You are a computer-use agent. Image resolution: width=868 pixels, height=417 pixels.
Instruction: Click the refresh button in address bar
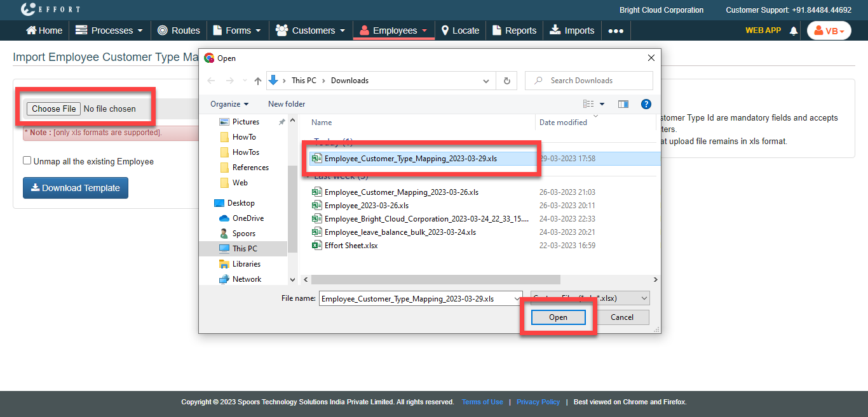(506, 81)
